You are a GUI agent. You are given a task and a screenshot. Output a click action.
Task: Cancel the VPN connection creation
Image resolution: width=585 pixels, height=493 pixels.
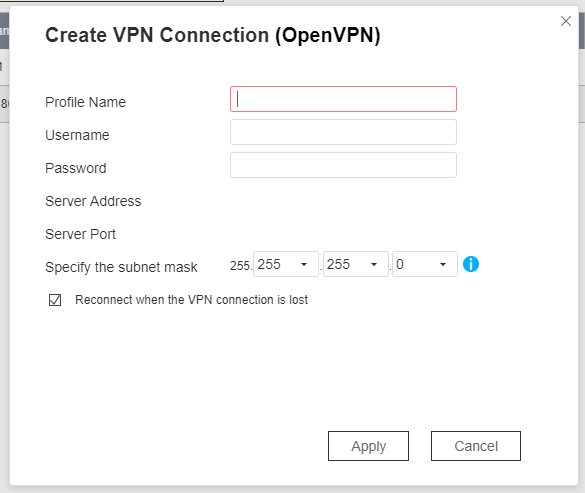click(476, 446)
